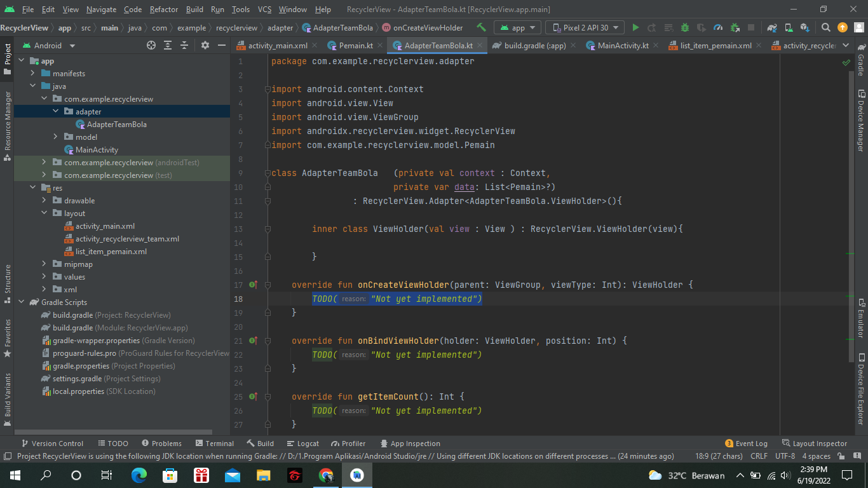Open the app run configuration dropdown
The height and width of the screenshot is (488, 868).
coord(518,28)
